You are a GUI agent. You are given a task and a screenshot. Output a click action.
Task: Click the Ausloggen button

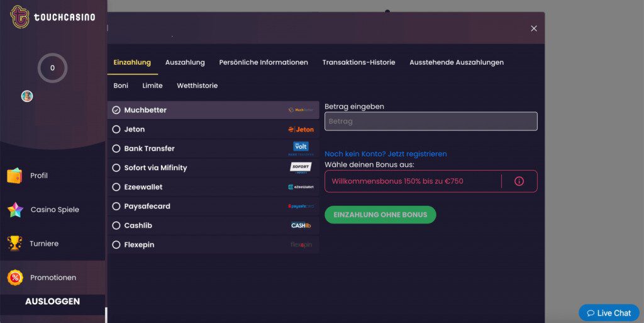point(53,302)
